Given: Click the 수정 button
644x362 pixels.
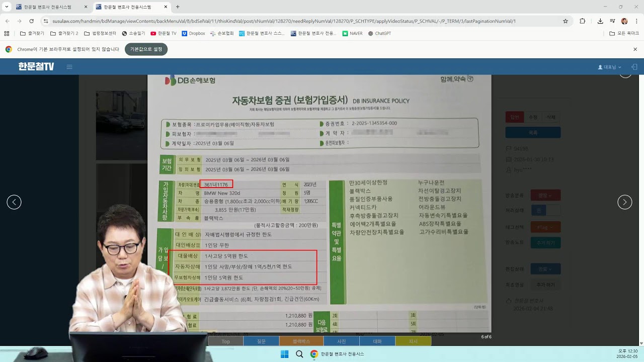Looking at the screenshot, I should pyautogui.click(x=533, y=117).
